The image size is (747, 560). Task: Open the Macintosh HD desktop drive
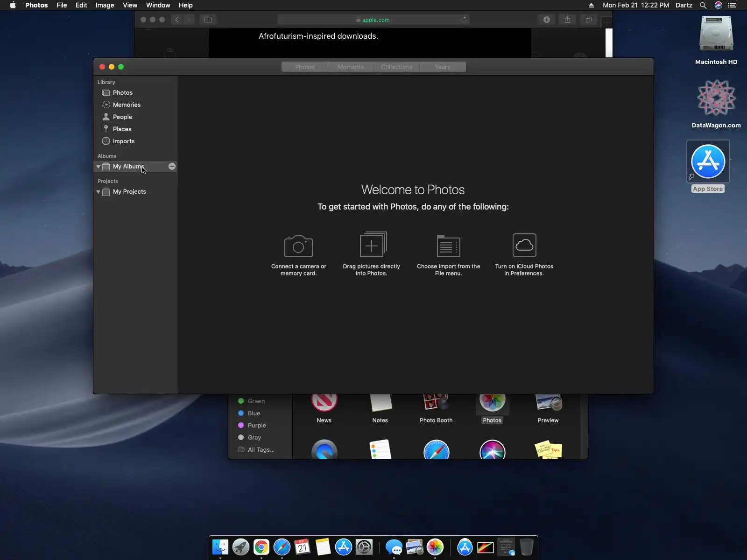(x=716, y=41)
